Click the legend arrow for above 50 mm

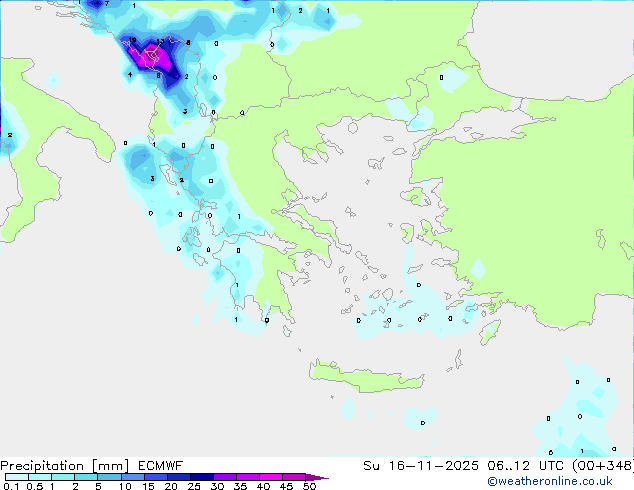tap(317, 477)
